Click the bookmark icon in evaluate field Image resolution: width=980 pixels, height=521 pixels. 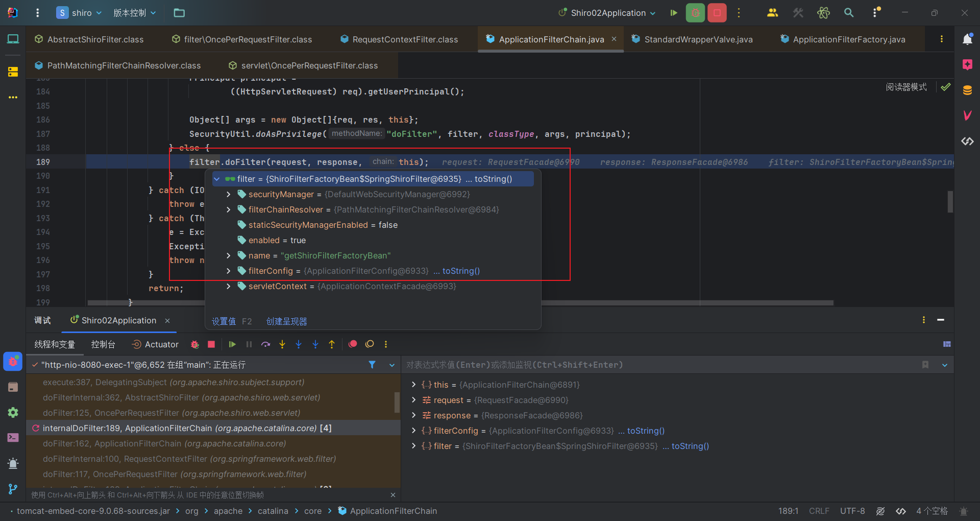[925, 365]
